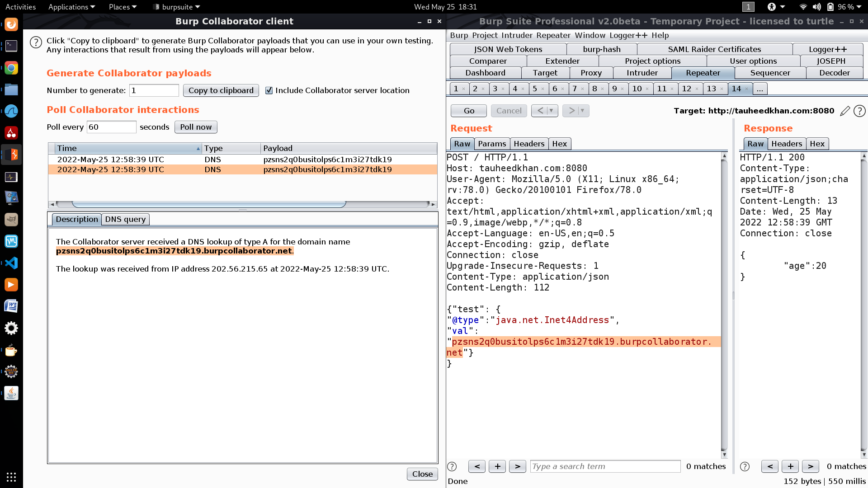Image resolution: width=868 pixels, height=488 pixels.
Task: Open Repeater help icon beside target
Action: click(859, 111)
